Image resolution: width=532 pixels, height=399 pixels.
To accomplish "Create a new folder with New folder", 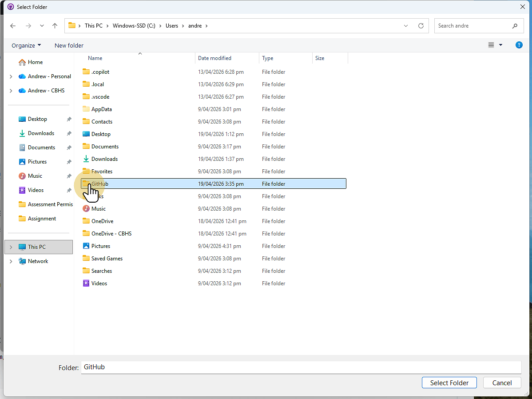I will (69, 45).
